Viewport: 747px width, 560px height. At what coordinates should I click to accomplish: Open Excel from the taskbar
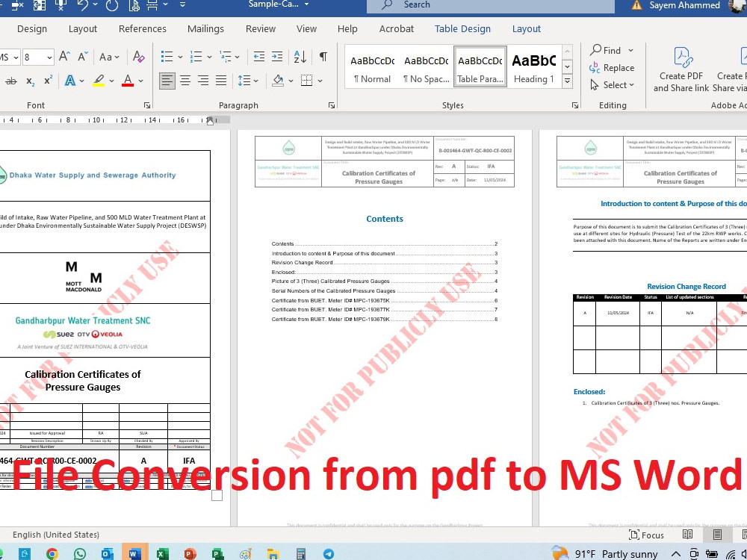coord(162,554)
